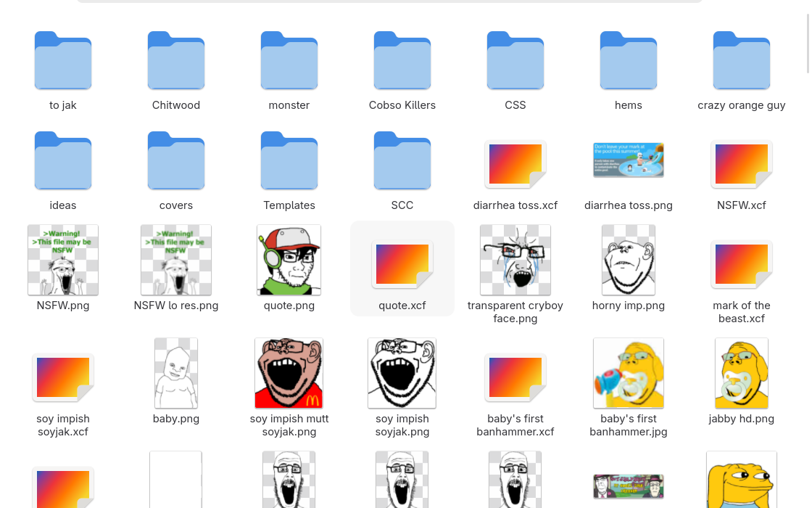The height and width of the screenshot is (508, 812).
Task: Select the diarrhea toss.xcf file
Action: 515,164
